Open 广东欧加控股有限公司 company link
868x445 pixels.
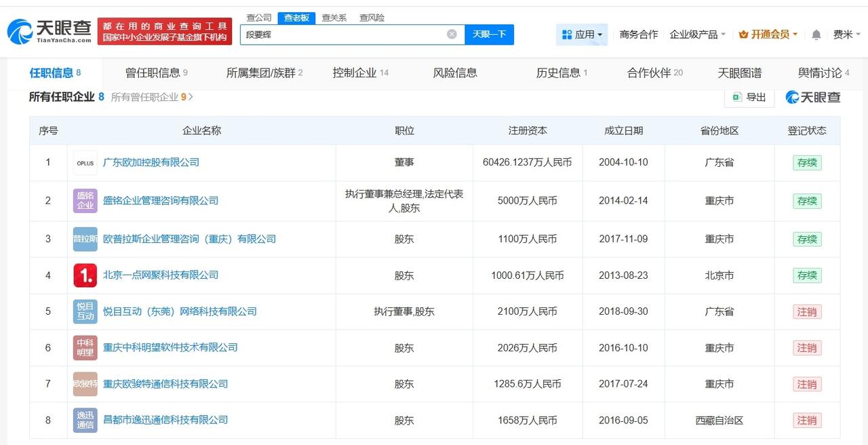(x=151, y=163)
